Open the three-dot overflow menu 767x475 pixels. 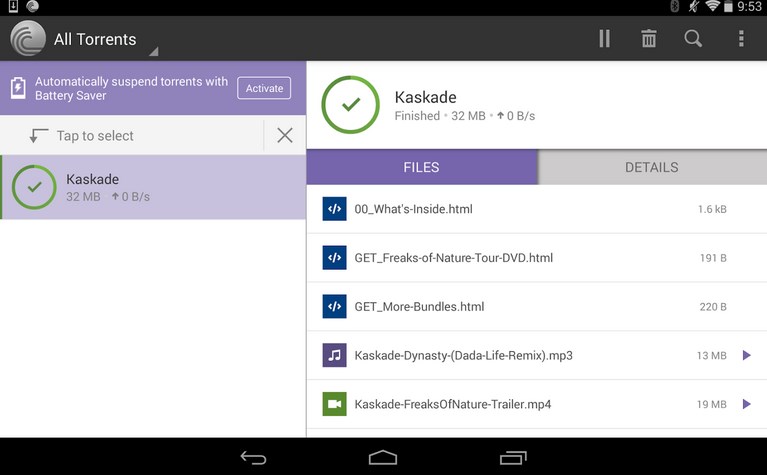pos(741,39)
